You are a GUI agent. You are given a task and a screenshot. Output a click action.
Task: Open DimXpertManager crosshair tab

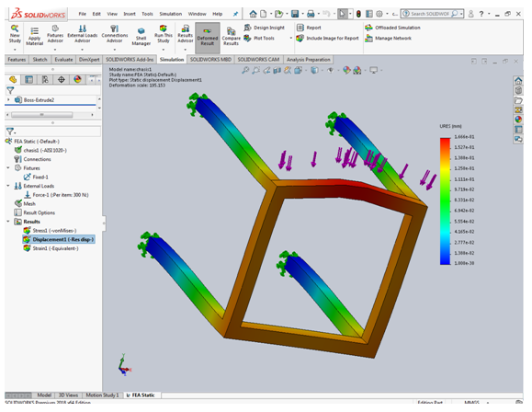[x=62, y=79]
